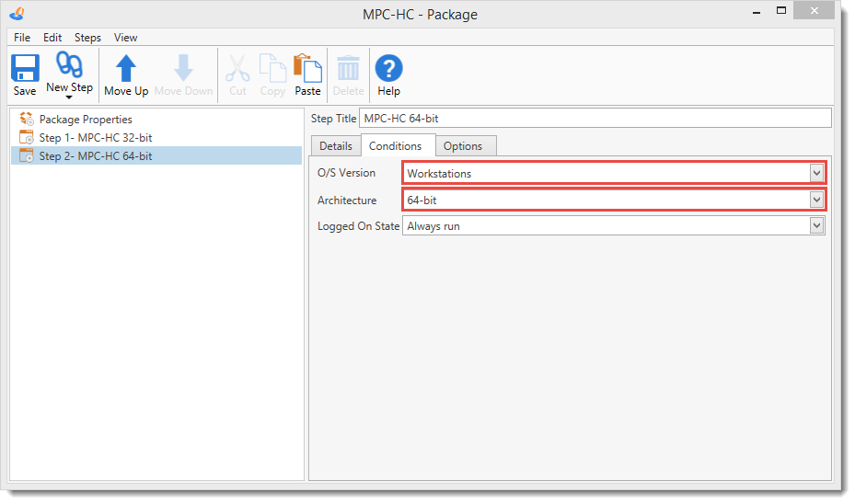The height and width of the screenshot is (504, 855).
Task: Click the Delete trash can icon
Action: click(x=348, y=68)
